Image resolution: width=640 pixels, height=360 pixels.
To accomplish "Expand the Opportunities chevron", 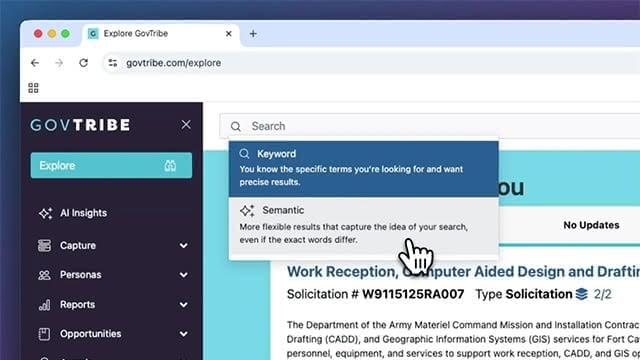I will pyautogui.click(x=184, y=334).
